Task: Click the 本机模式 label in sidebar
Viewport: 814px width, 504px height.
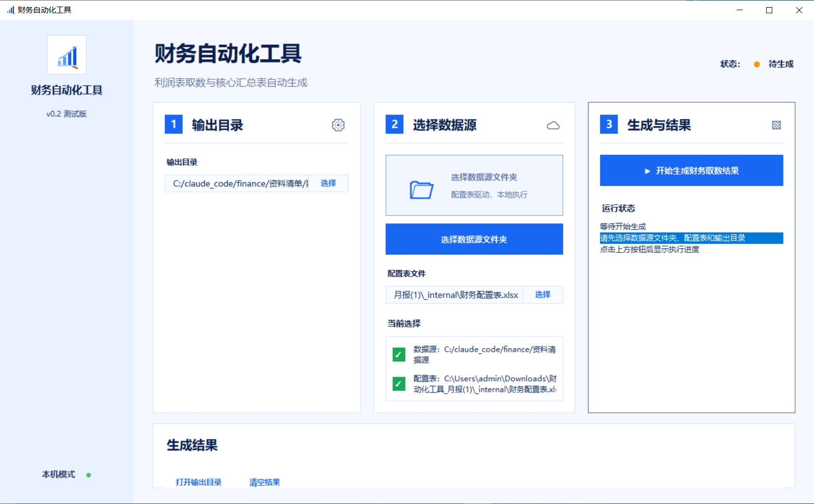Action: (x=59, y=474)
